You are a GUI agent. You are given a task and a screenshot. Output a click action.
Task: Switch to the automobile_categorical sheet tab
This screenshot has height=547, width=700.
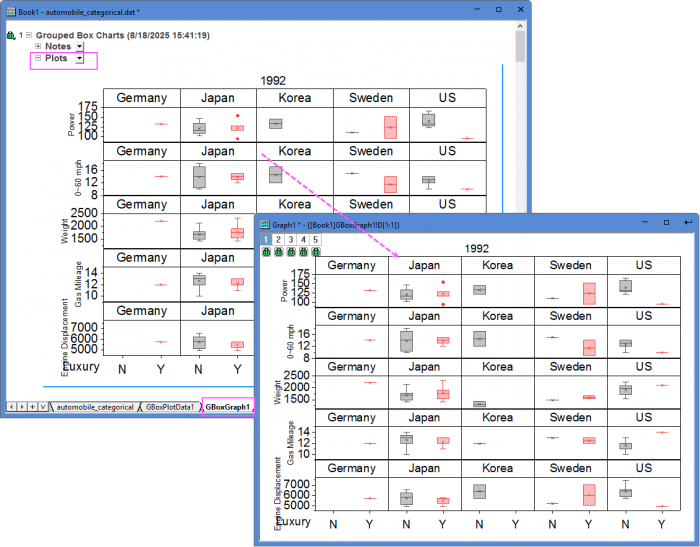click(x=95, y=407)
